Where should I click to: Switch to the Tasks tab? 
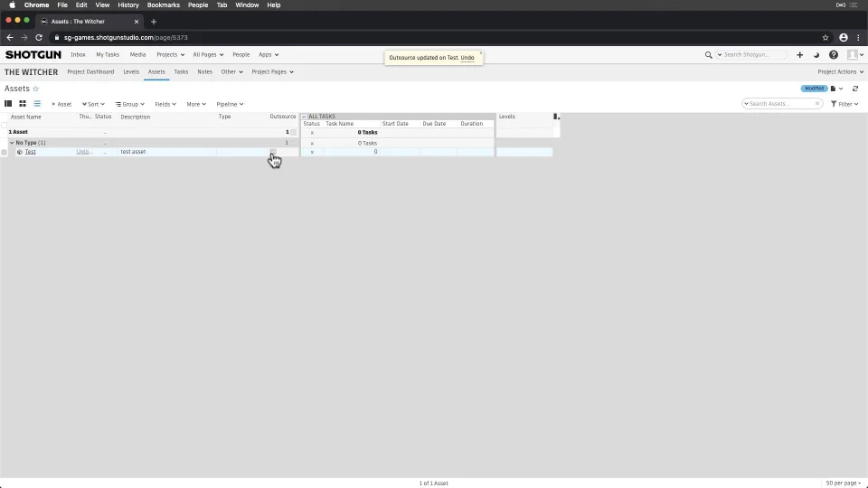pos(181,72)
